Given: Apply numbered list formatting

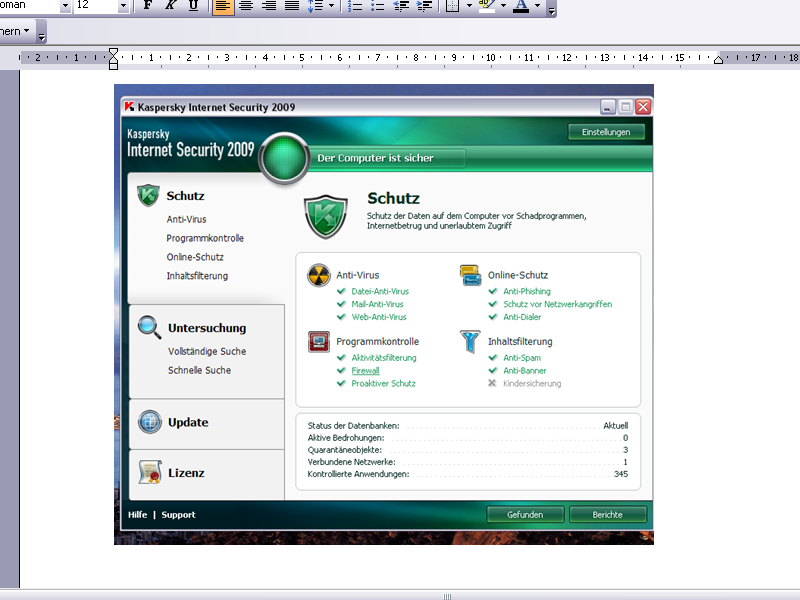Looking at the screenshot, I should 355,6.
